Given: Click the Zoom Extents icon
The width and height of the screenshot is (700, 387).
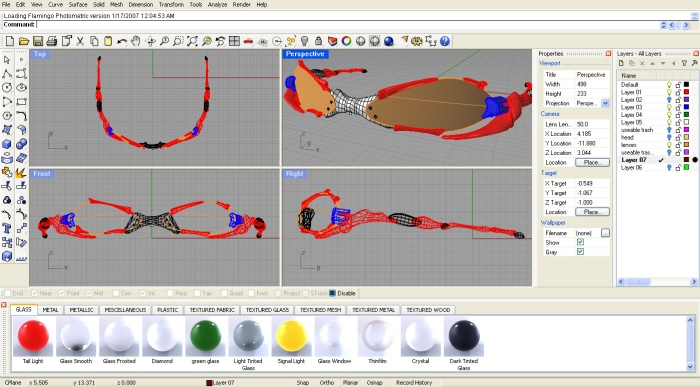Looking at the screenshot, I should (x=192, y=42).
